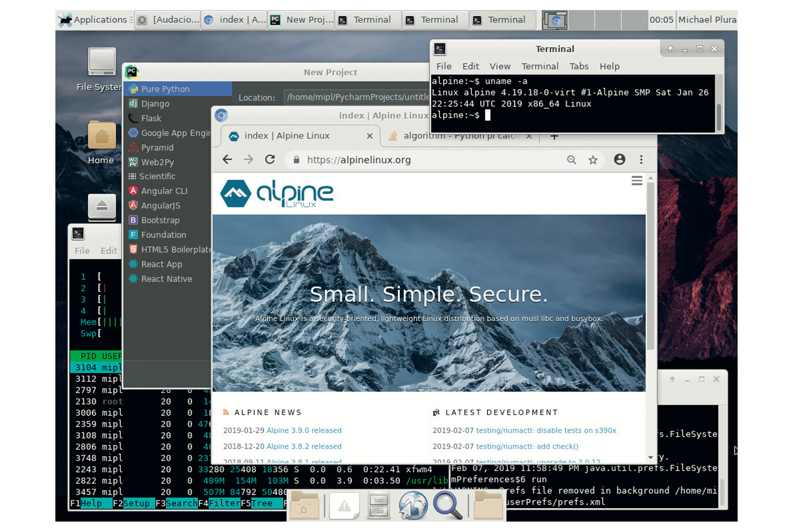The width and height of the screenshot is (793, 532).
Task: Click the alpinelinux.org address bar
Action: pos(426,160)
